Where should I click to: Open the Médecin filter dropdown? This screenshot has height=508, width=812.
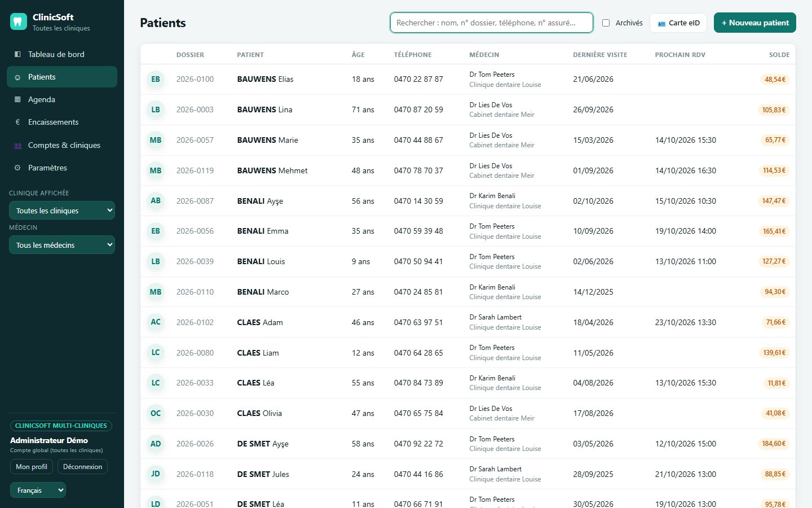(x=62, y=245)
